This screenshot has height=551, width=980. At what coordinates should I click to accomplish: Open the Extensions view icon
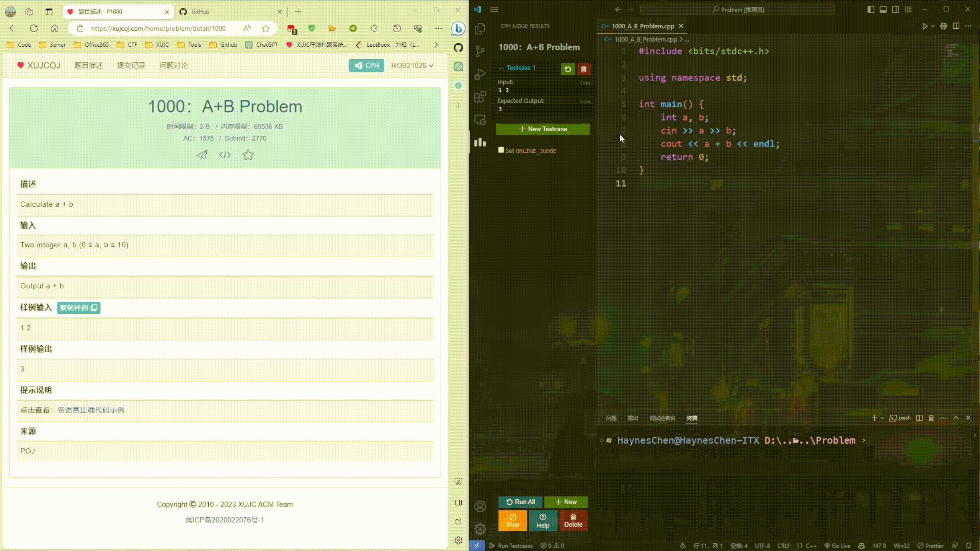(480, 97)
